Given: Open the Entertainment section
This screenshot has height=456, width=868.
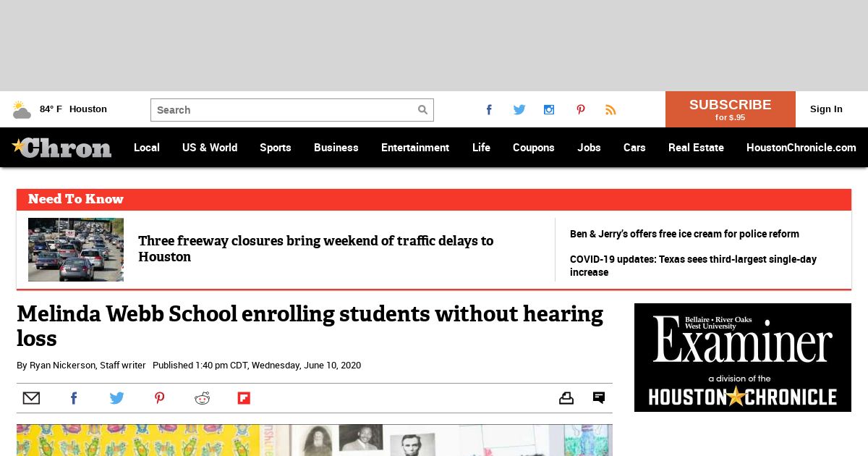Looking at the screenshot, I should pos(415,148).
